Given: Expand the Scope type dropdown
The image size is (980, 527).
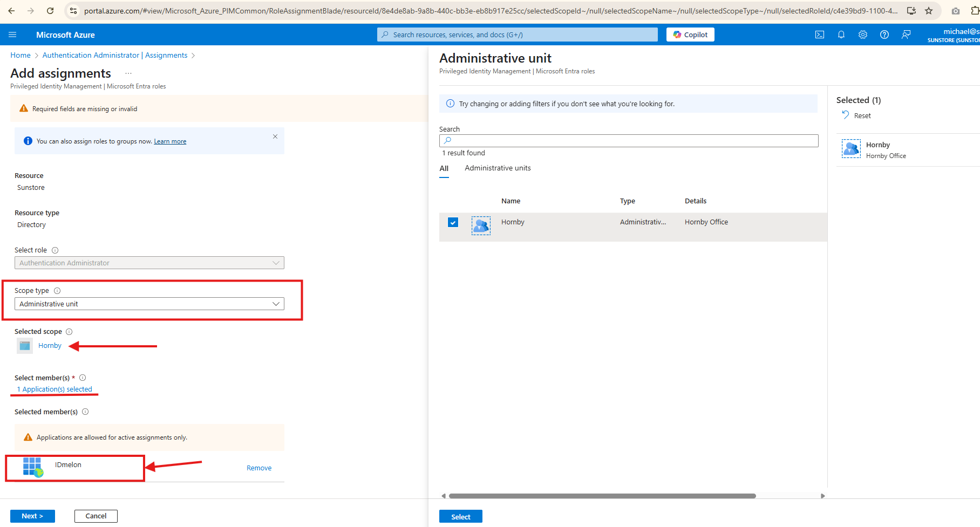Looking at the screenshot, I should pyautogui.click(x=149, y=304).
